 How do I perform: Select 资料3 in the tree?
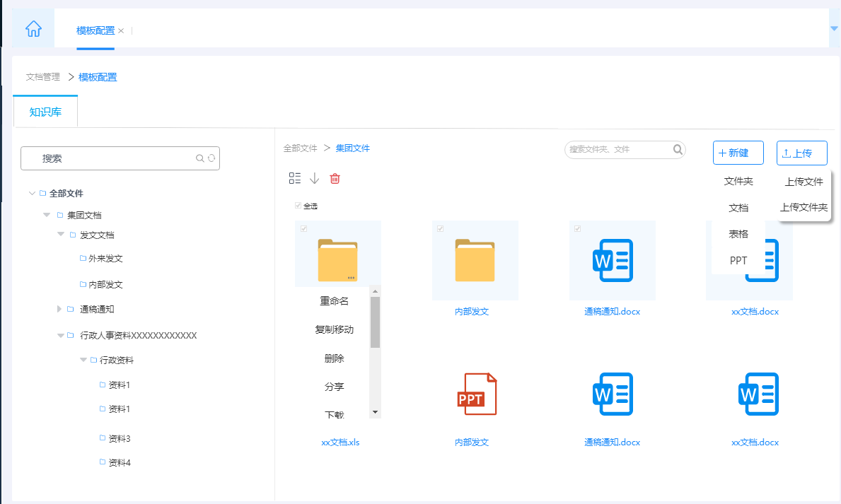(119, 438)
